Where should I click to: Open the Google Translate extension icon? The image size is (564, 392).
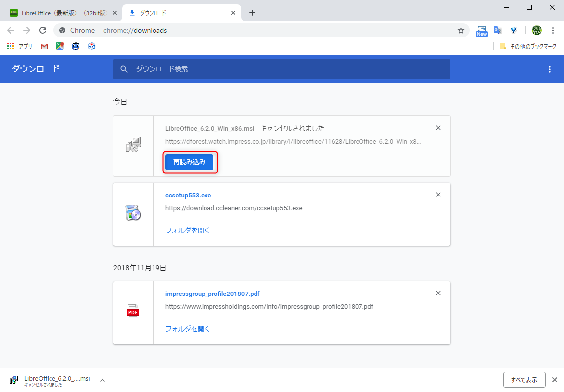click(497, 30)
